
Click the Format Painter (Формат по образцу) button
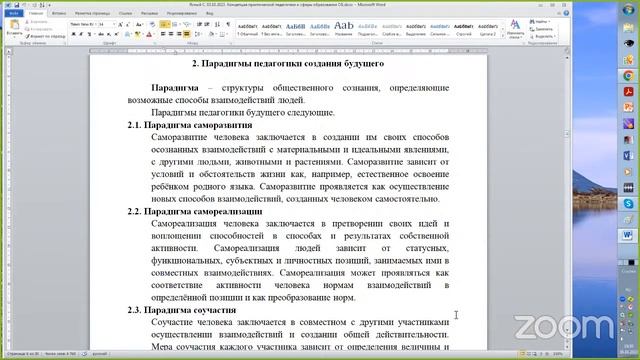pyautogui.click(x=45, y=36)
